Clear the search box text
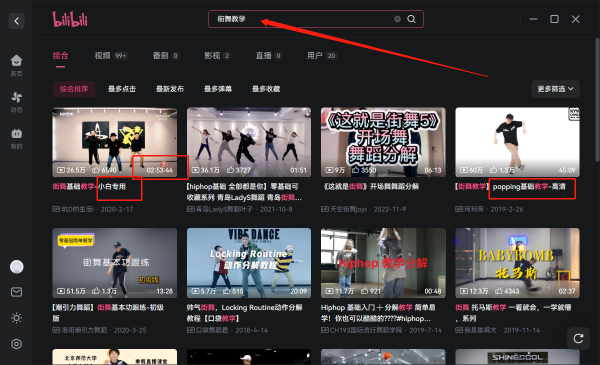Image resolution: width=600 pixels, height=365 pixels. 397,19
